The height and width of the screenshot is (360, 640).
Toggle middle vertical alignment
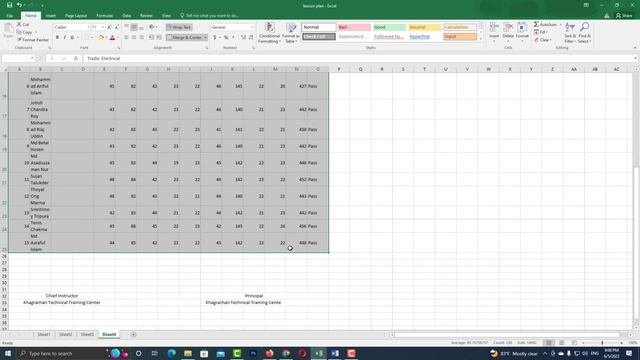pos(134,27)
